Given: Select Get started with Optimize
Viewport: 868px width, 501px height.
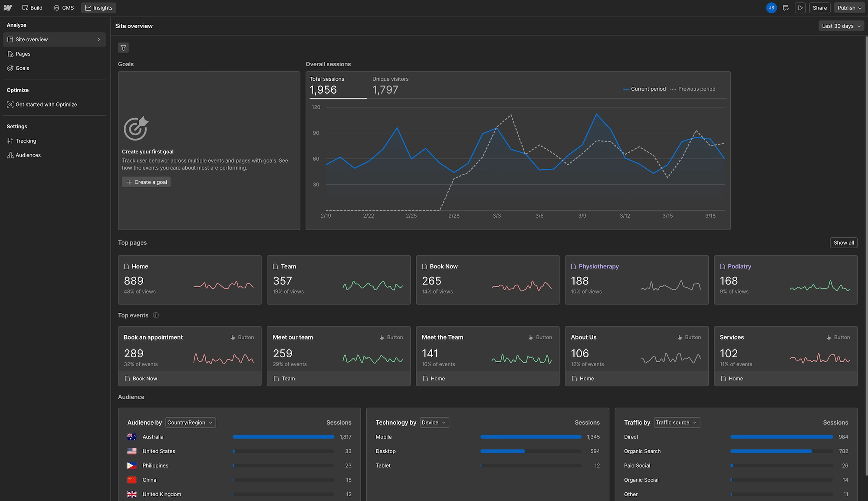Looking at the screenshot, I should [46, 105].
